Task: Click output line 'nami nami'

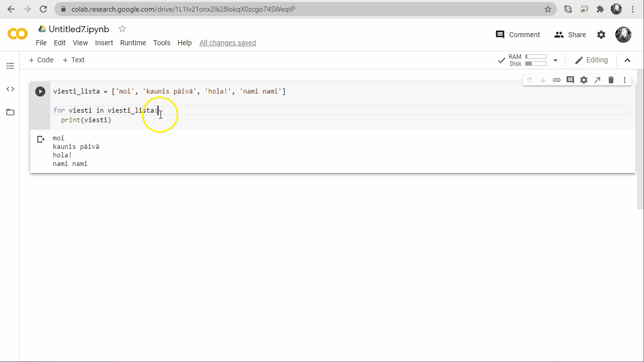Action: pos(70,164)
